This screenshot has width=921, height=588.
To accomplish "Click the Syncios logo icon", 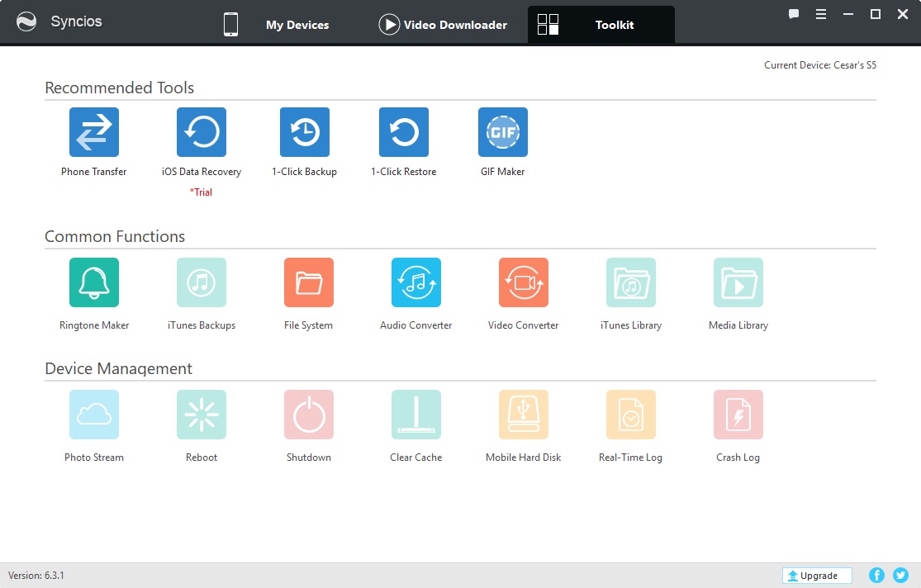I will click(x=26, y=21).
